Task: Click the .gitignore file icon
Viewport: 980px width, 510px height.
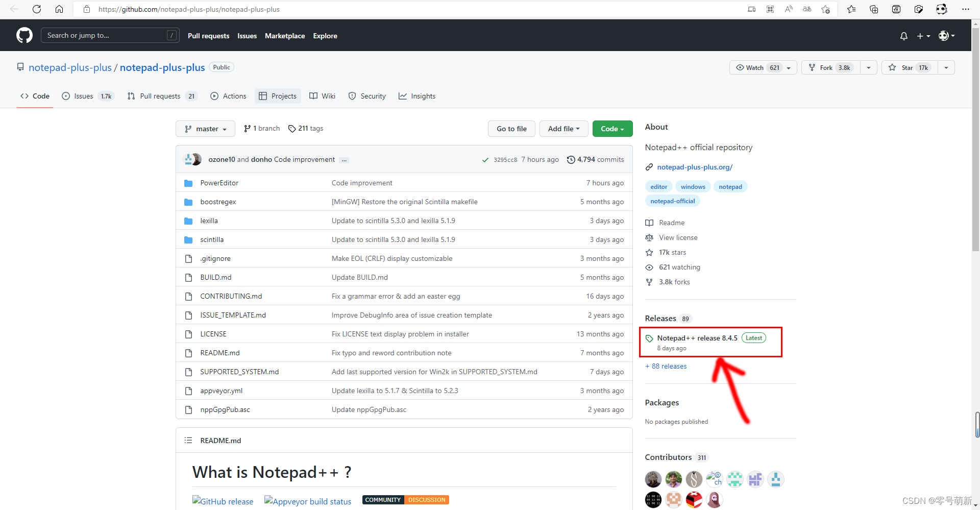Action: point(188,258)
